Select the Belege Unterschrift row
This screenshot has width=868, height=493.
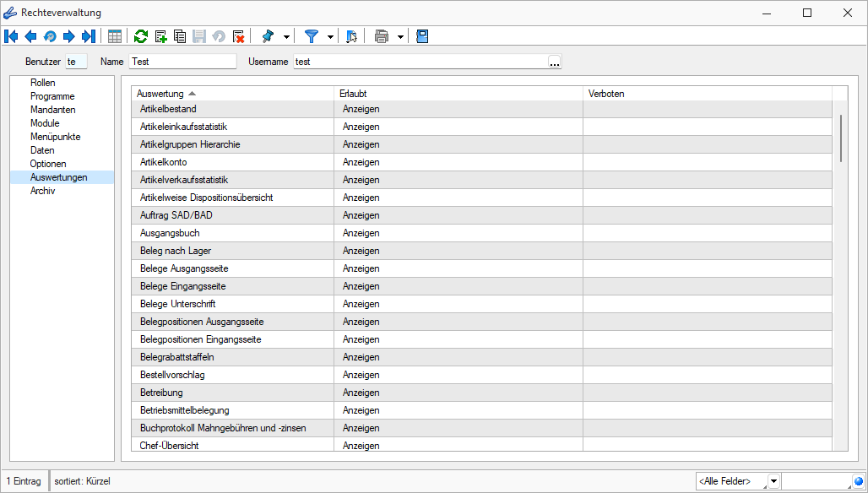[x=481, y=304]
